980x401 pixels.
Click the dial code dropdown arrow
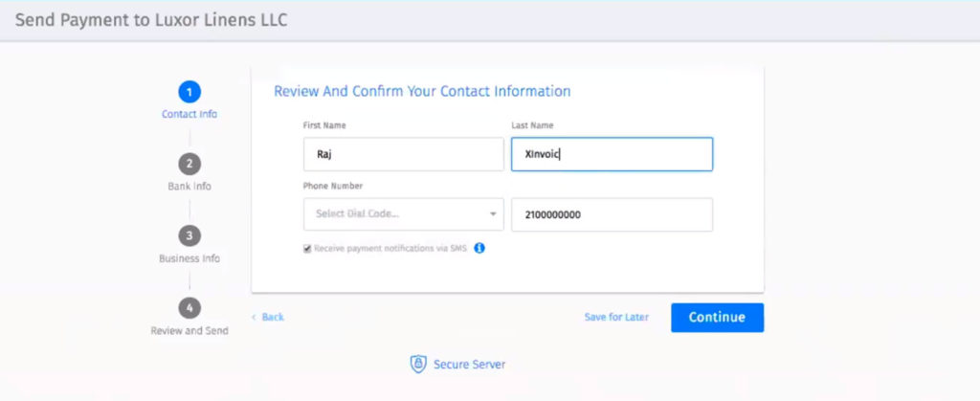(x=493, y=214)
